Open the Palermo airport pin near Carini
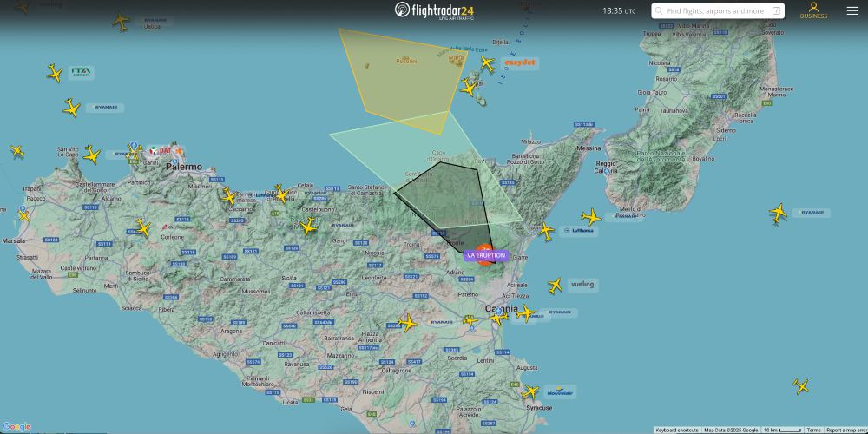This screenshot has width=868, height=434. click(x=134, y=147)
